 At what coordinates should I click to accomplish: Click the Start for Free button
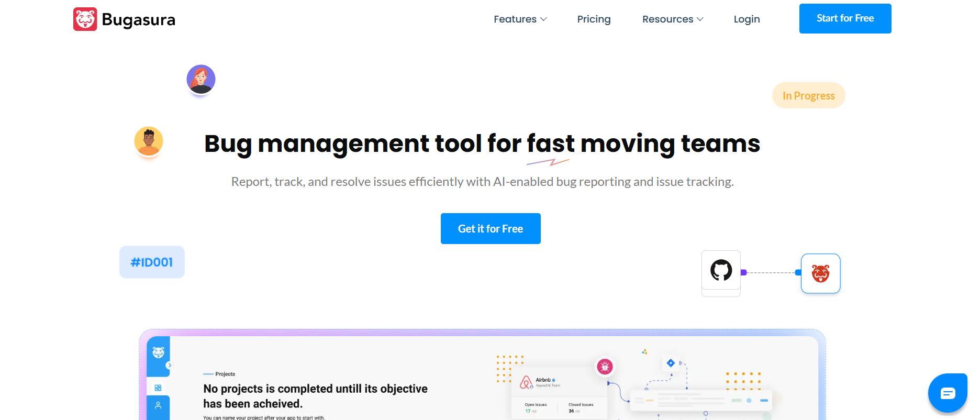[x=845, y=18]
